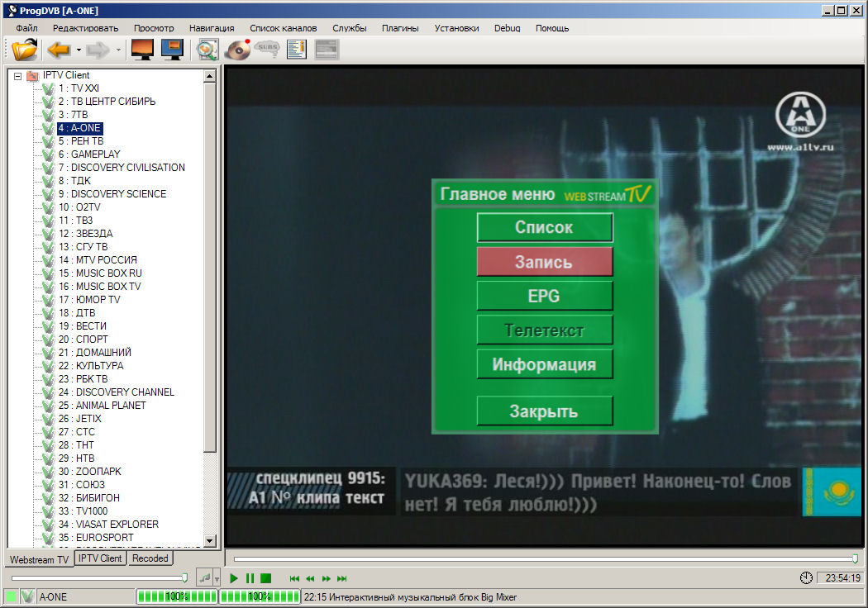This screenshot has width=868, height=608.
Task: Open the Службы menu
Action: point(350,28)
